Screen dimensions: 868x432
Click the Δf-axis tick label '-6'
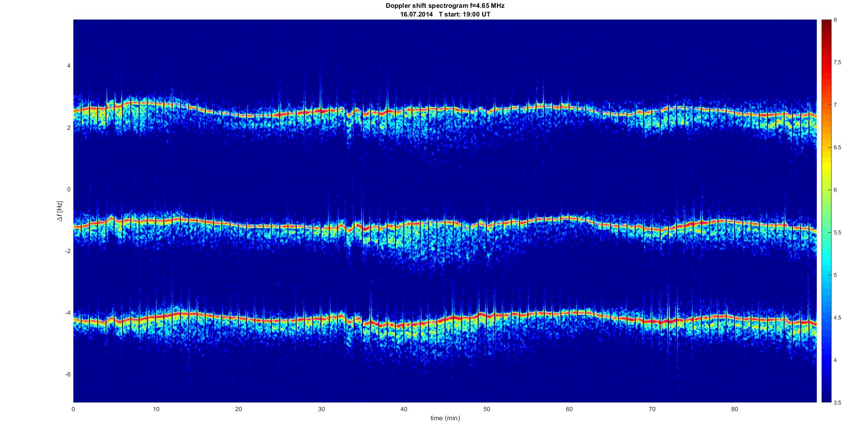68,375
